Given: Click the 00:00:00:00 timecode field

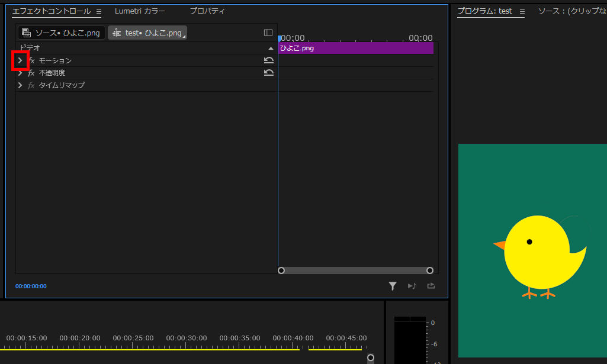Looking at the screenshot, I should (31, 286).
